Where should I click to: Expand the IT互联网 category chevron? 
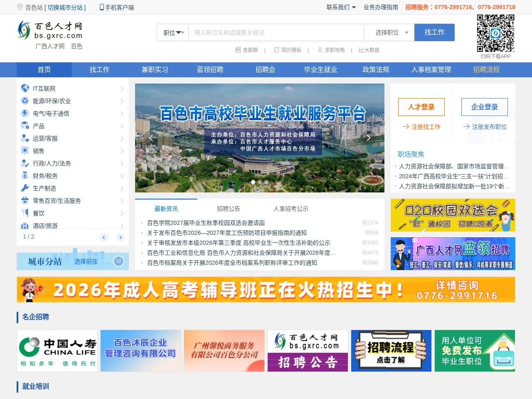click(x=122, y=89)
